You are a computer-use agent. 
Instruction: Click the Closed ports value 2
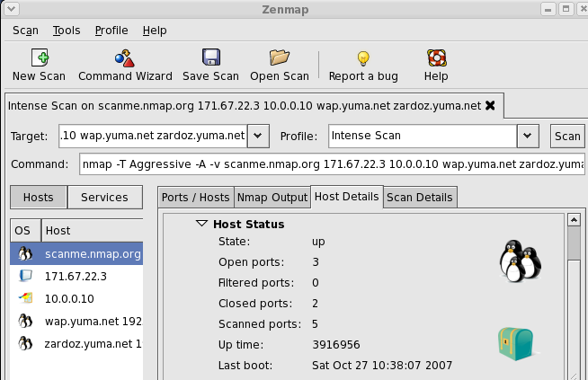pyautogui.click(x=315, y=303)
